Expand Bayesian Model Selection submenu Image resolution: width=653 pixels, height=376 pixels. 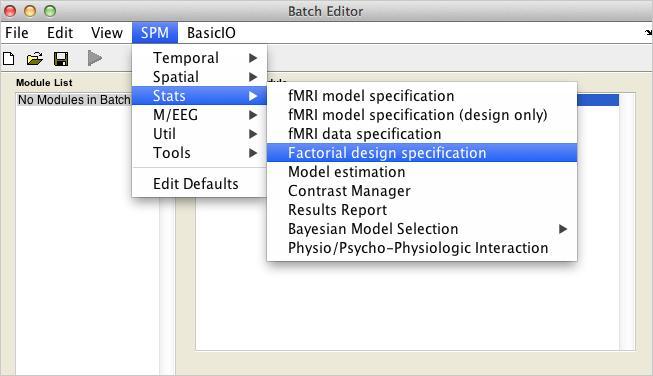[422, 229]
